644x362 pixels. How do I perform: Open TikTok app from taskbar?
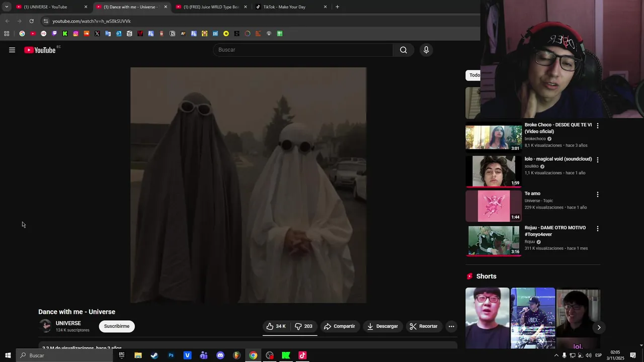tap(302, 355)
